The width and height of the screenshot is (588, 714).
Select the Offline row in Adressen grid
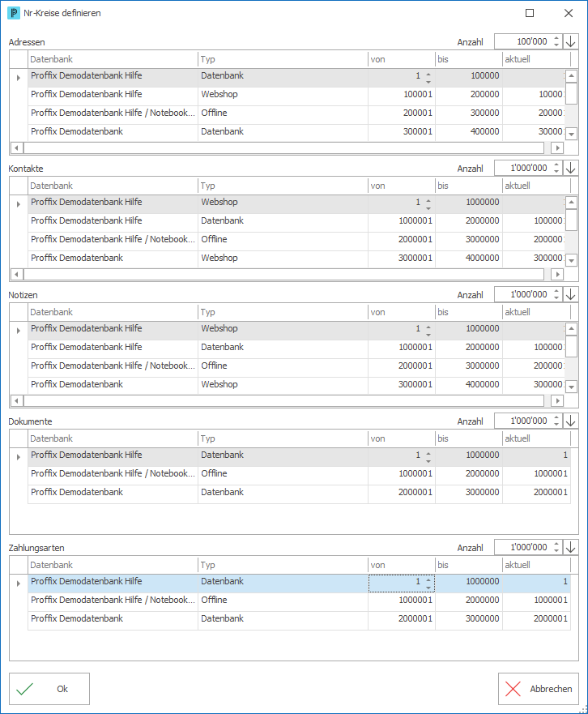[x=296, y=113]
